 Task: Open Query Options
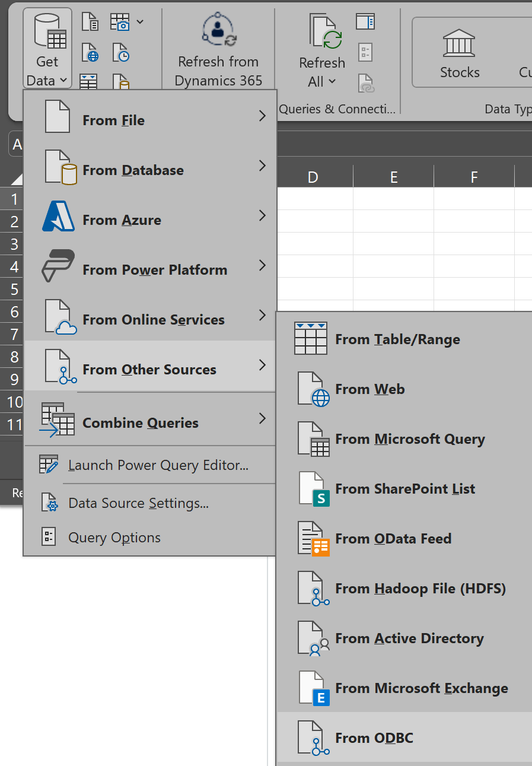[149, 538]
